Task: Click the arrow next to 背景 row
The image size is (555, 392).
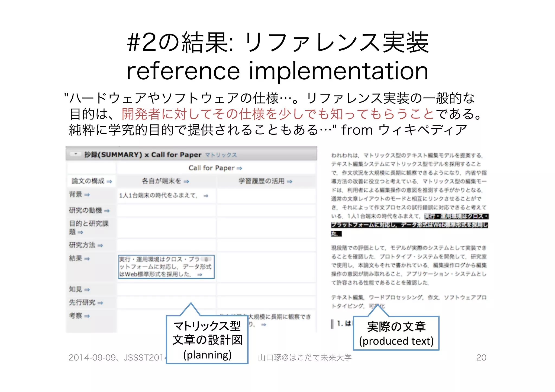Action: tap(87, 195)
